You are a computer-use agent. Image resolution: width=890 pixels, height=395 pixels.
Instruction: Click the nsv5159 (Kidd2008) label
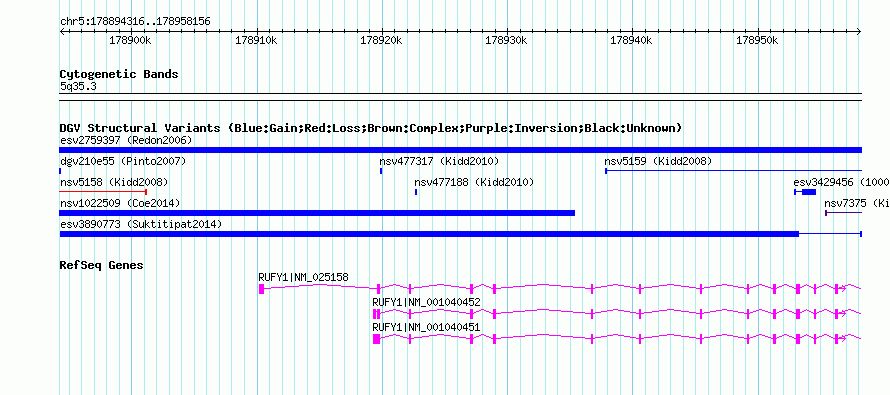pos(658,162)
